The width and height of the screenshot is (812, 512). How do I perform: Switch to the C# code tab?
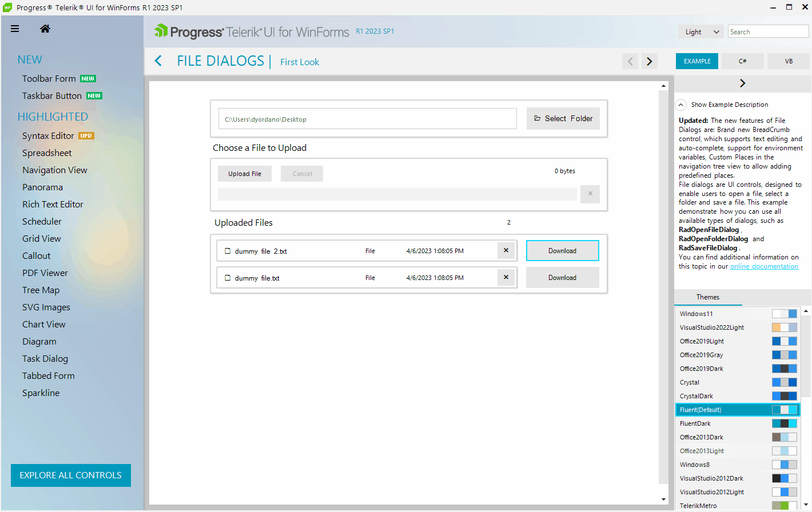tap(742, 61)
